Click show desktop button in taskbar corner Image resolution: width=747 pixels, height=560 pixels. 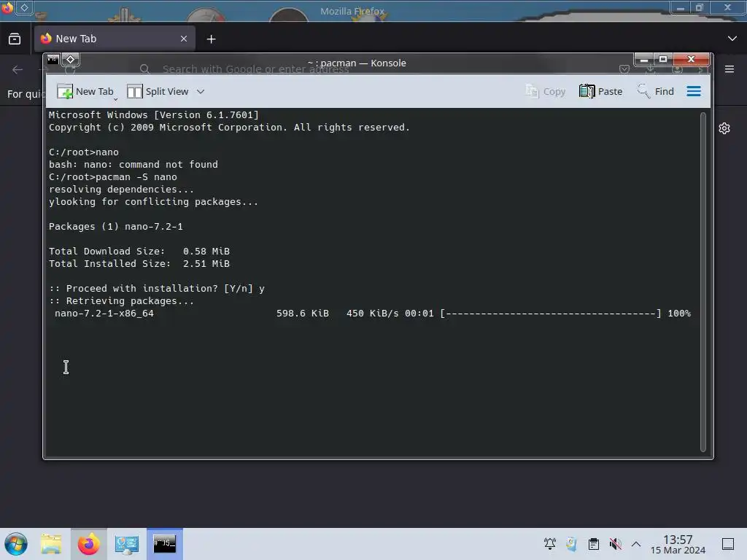(x=728, y=544)
